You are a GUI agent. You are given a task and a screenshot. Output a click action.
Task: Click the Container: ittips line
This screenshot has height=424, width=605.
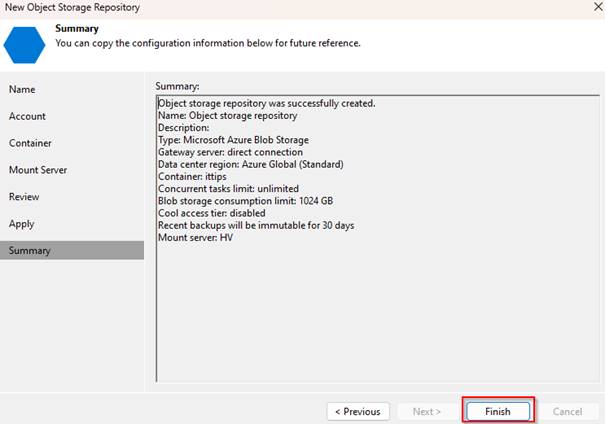coord(192,176)
